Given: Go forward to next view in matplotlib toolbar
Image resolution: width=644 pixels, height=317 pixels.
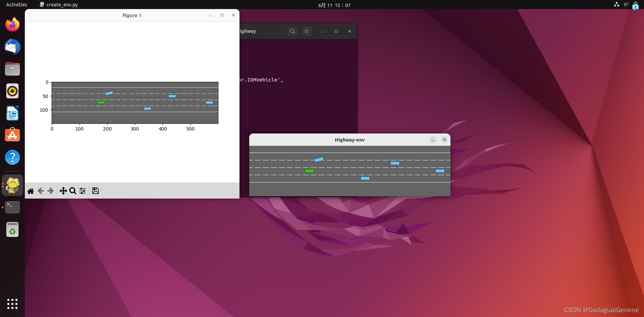Looking at the screenshot, I should (50, 191).
